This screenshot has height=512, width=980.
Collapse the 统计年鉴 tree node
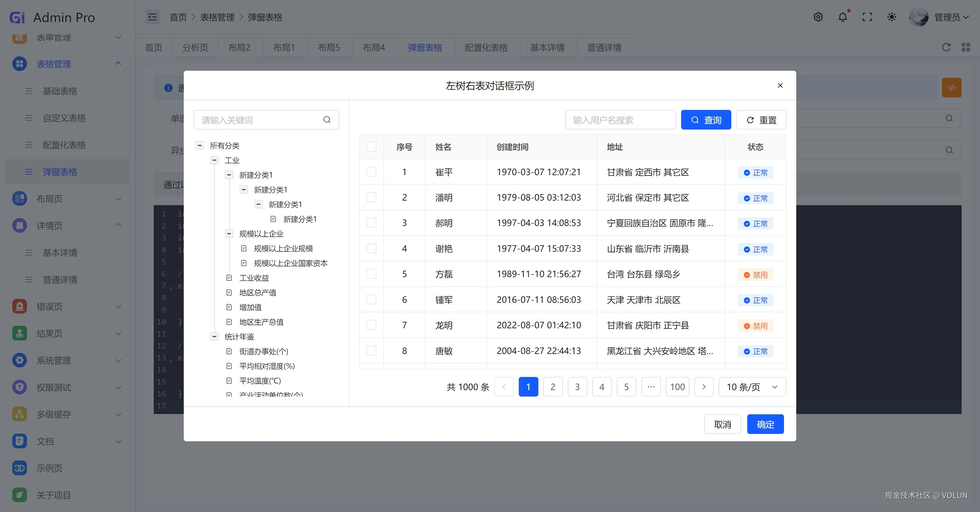click(x=215, y=337)
